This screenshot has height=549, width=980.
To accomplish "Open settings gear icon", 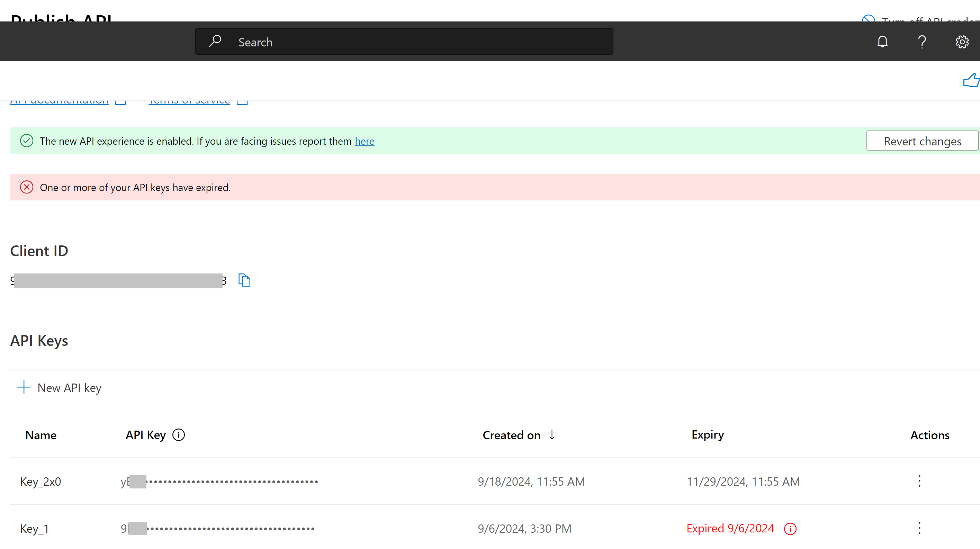I will click(x=962, y=42).
